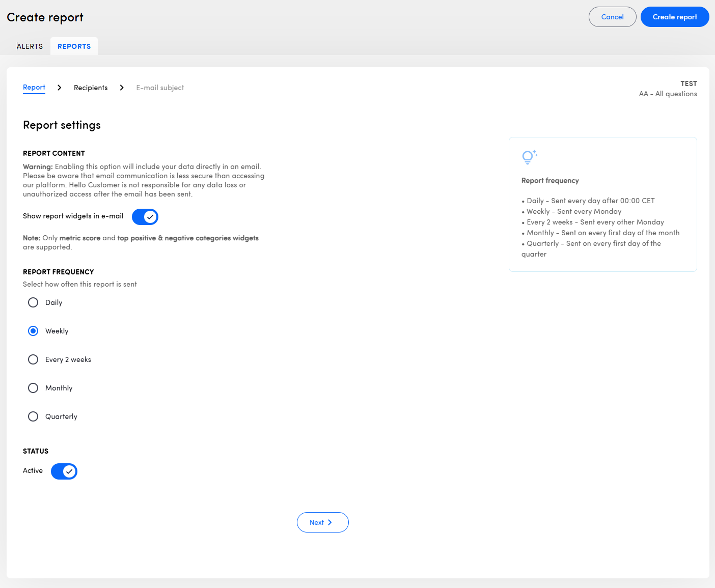
Task: Choose Quarterly as report frequency
Action: pyautogui.click(x=33, y=416)
